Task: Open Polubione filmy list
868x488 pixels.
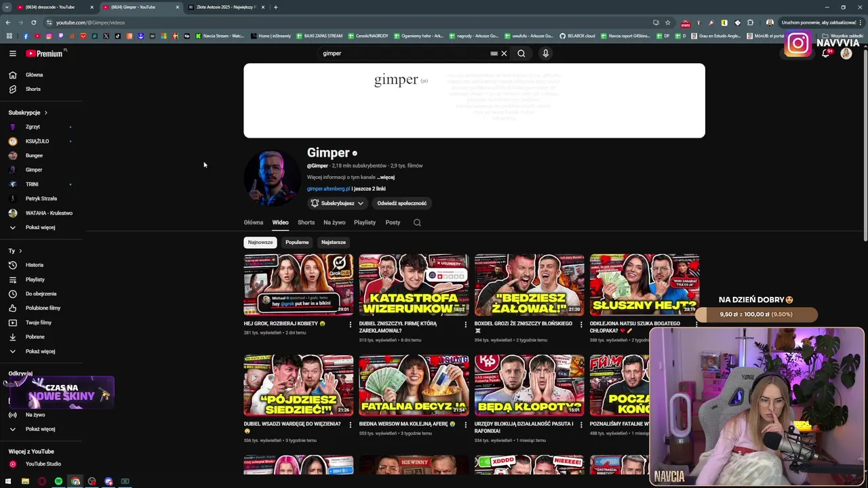Action: point(42,308)
